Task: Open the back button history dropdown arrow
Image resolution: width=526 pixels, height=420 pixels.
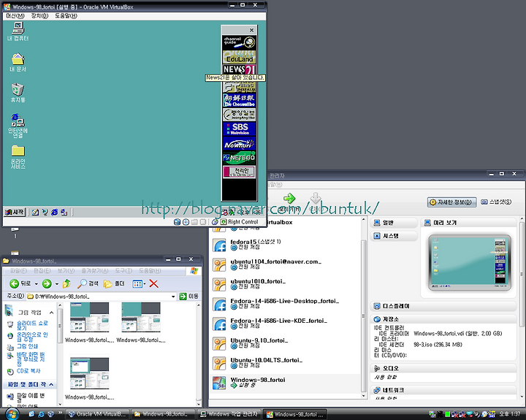Action: pos(37,284)
